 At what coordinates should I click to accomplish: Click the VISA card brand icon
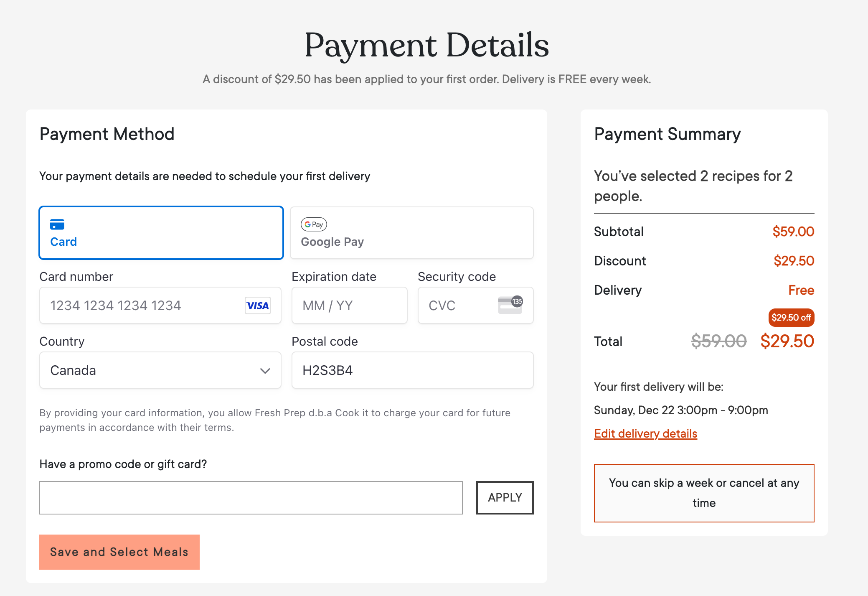(x=258, y=306)
